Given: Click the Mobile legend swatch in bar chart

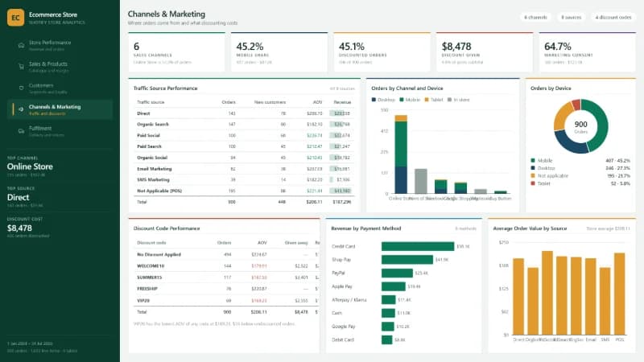Looking at the screenshot, I should click(402, 100).
